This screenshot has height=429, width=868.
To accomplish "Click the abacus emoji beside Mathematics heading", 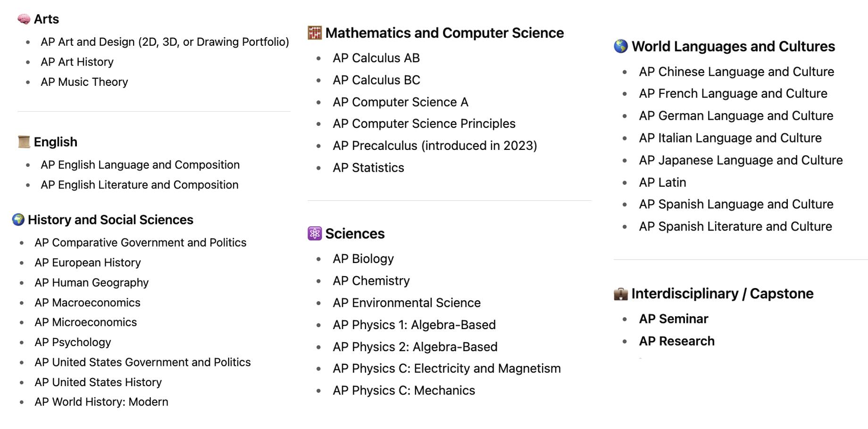I will [x=315, y=33].
